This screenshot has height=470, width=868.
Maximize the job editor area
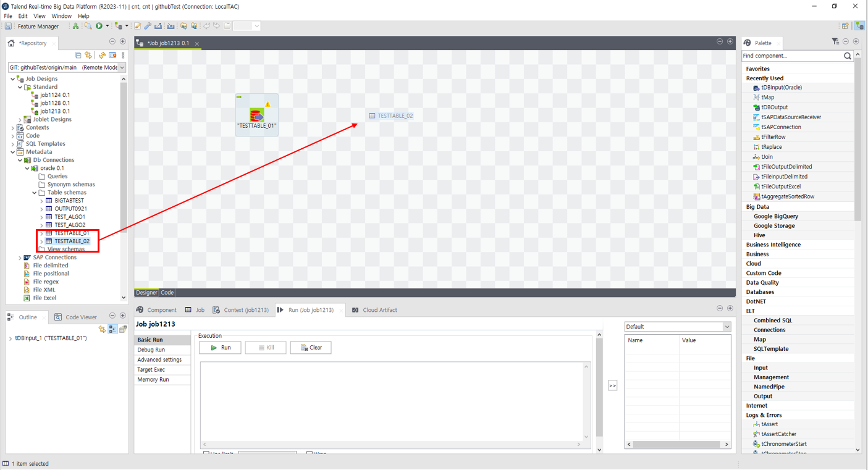click(x=730, y=41)
